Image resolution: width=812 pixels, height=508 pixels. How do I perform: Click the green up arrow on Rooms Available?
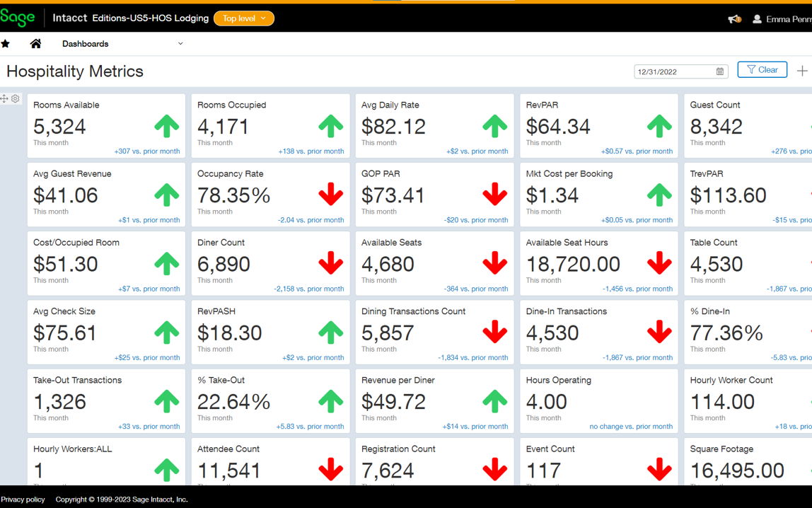pyautogui.click(x=167, y=126)
